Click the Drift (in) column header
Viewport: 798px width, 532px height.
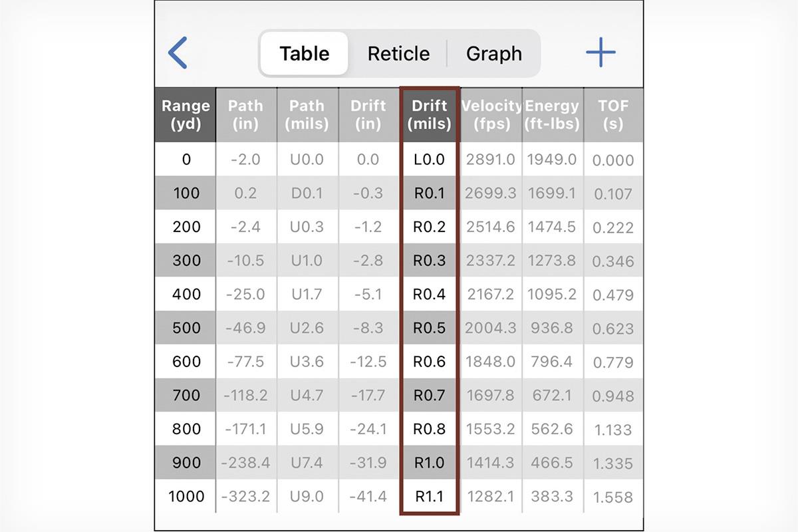[x=368, y=114]
